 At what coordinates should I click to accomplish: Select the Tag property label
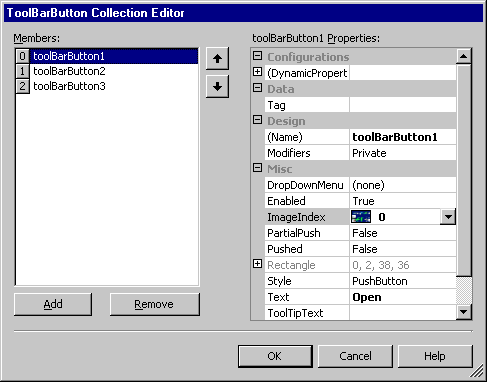click(x=307, y=105)
